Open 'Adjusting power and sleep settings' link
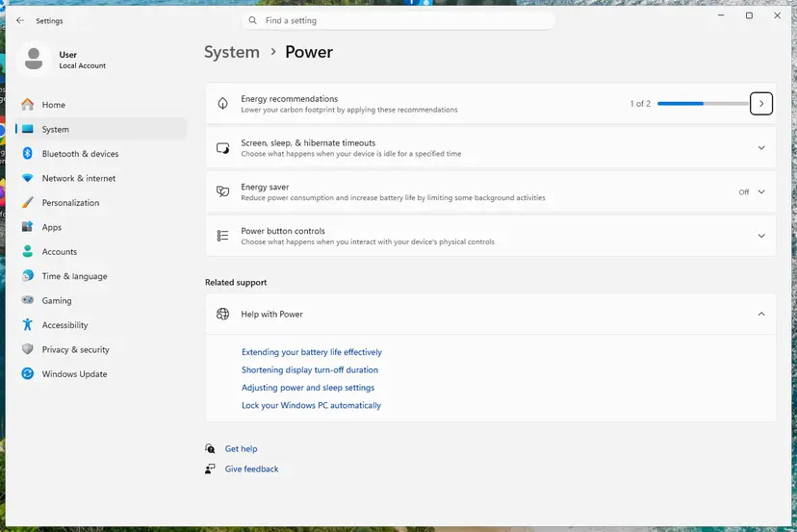797x532 pixels. (308, 387)
